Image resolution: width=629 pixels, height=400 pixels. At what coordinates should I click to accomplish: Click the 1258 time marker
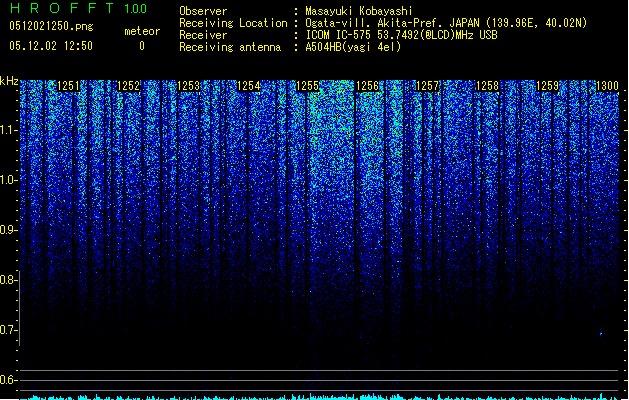click(487, 86)
